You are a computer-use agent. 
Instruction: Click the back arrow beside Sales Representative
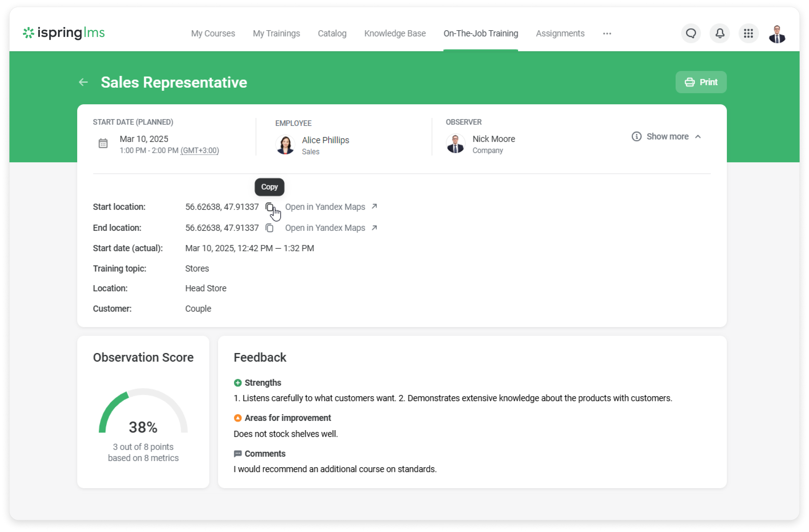(x=83, y=82)
